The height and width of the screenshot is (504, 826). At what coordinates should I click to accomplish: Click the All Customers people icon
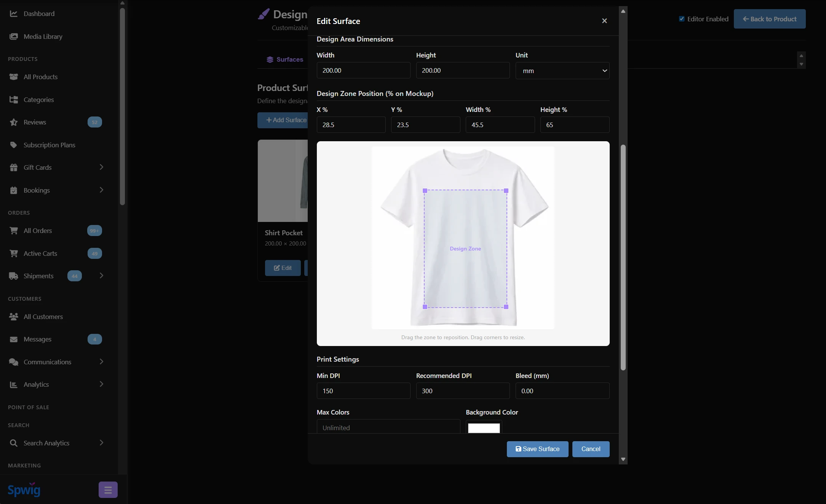[x=14, y=317]
